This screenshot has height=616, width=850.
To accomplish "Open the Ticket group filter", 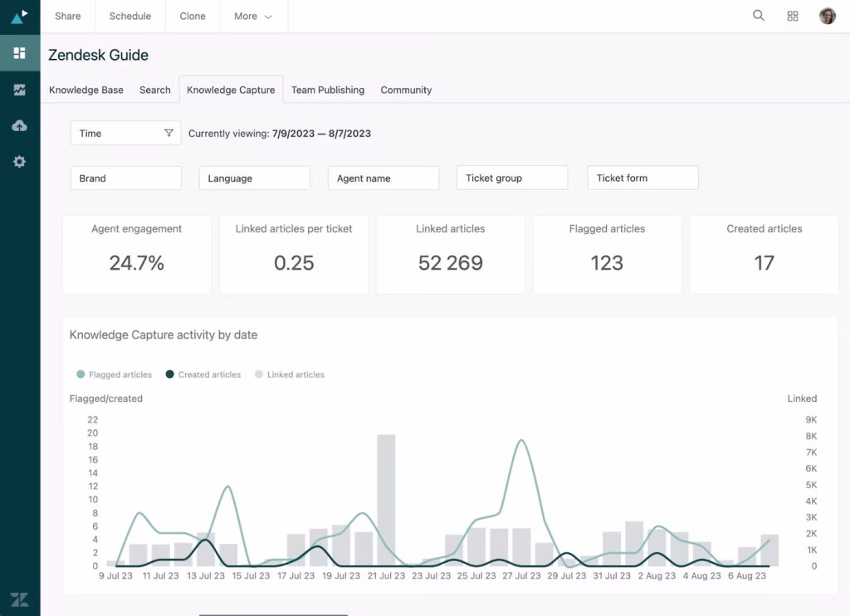I will tap(512, 178).
